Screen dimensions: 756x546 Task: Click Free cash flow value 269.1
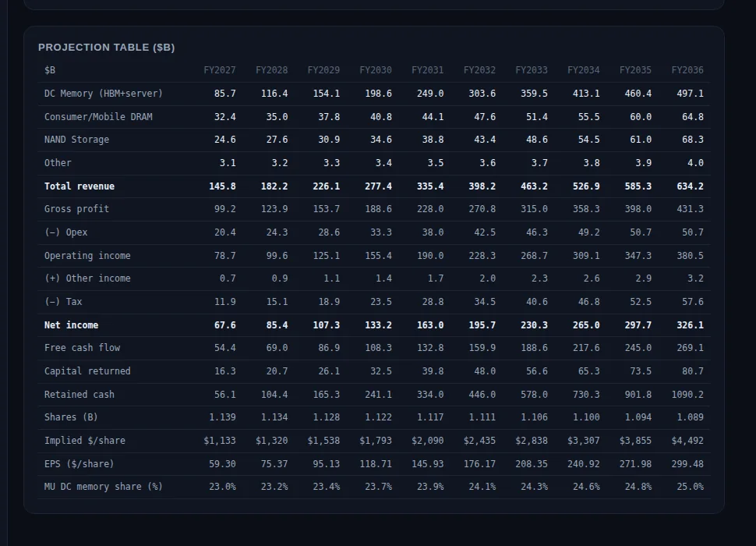[x=690, y=348]
